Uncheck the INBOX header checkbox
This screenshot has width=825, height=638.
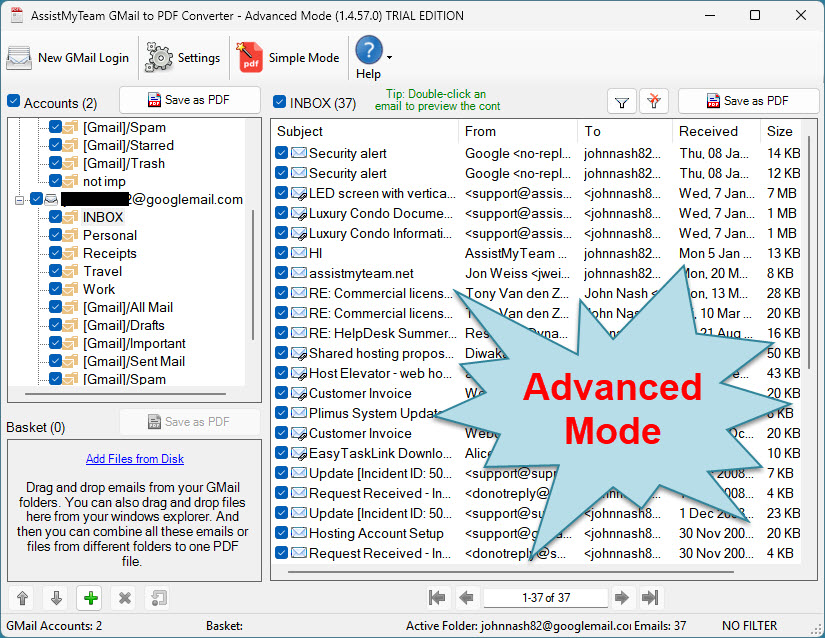coord(280,102)
